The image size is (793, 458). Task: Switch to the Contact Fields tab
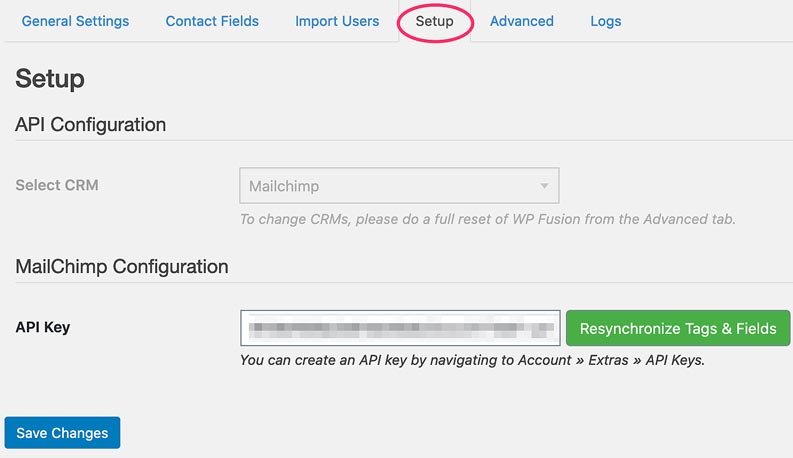(x=212, y=21)
